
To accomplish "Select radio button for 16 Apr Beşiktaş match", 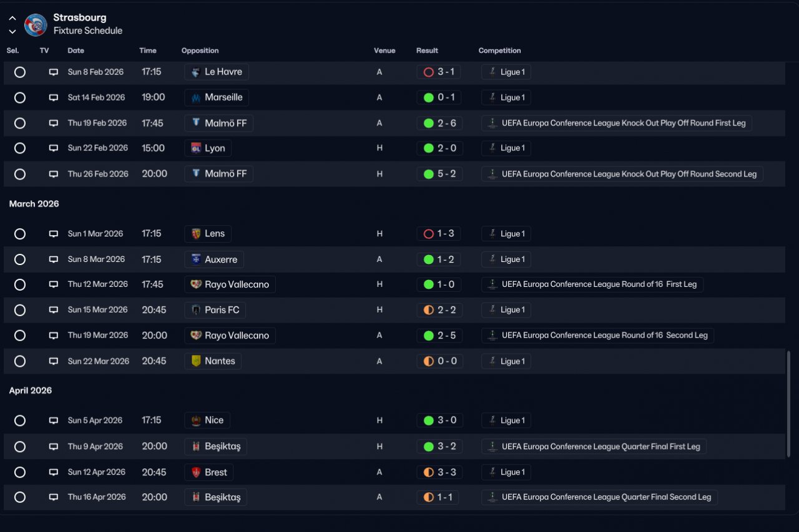I will click(20, 498).
